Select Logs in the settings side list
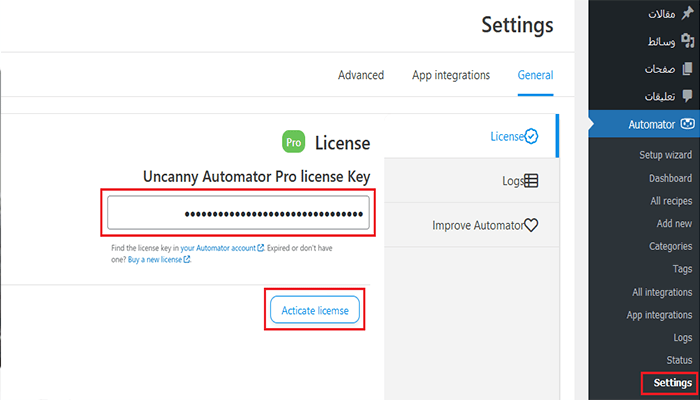The width and height of the screenshot is (700, 400). point(471,181)
